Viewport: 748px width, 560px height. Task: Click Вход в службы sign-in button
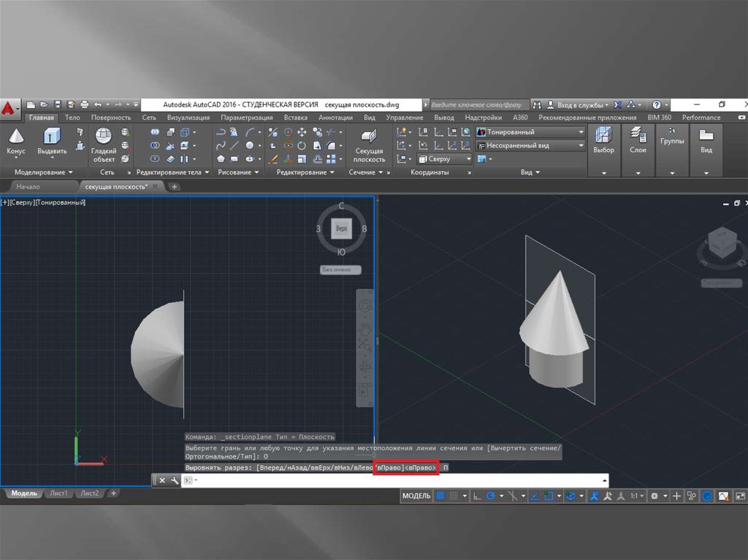[576, 105]
